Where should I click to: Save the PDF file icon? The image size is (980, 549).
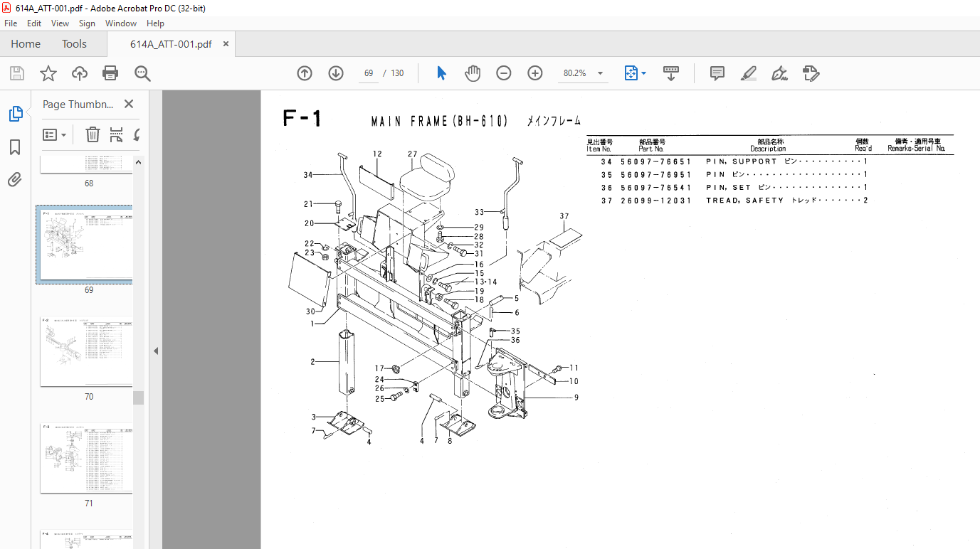click(x=17, y=73)
